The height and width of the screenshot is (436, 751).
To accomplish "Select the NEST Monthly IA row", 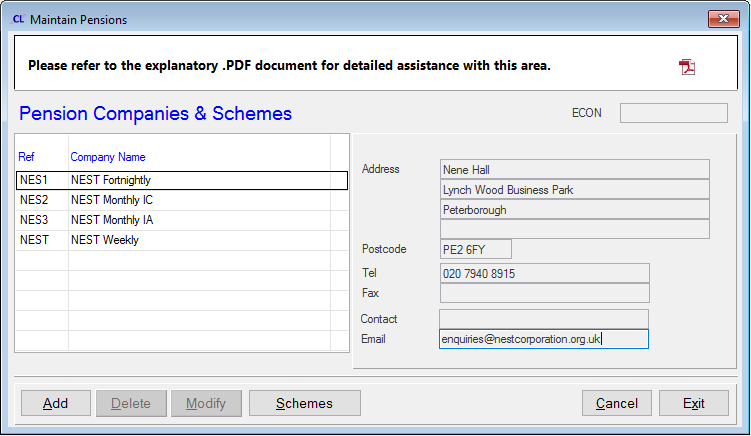I will click(182, 220).
